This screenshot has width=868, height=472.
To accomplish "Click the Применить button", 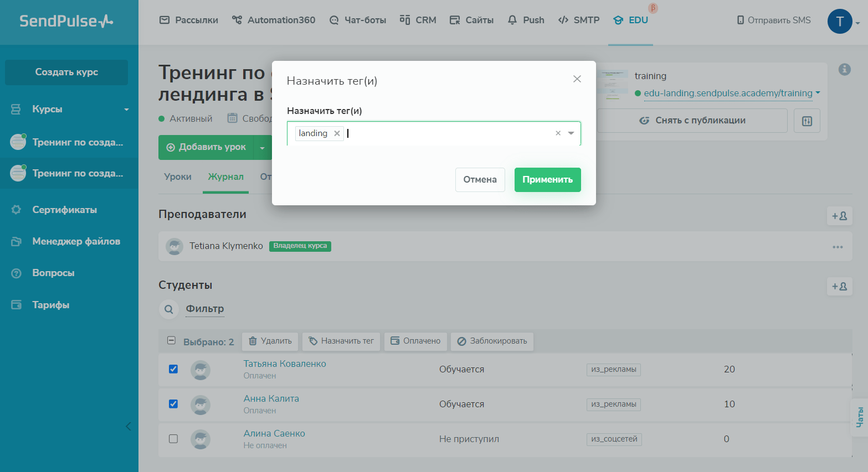I will (547, 180).
